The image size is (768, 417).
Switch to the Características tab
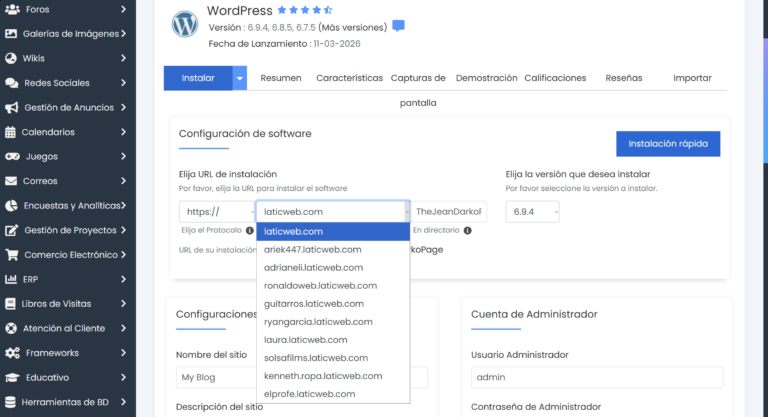(349, 78)
